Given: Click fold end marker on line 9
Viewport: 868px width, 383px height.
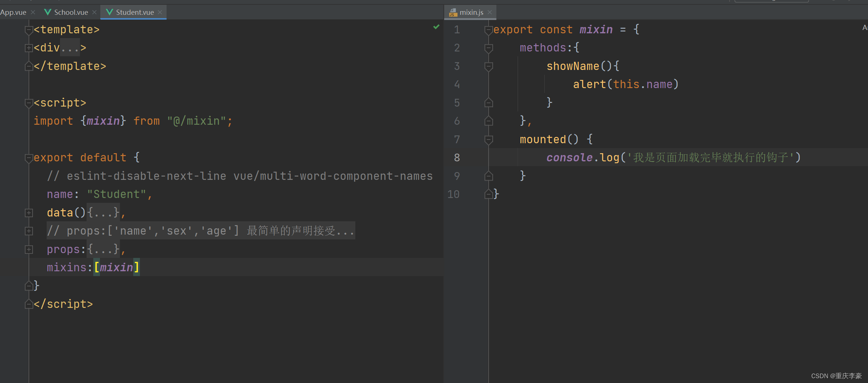Looking at the screenshot, I should (x=489, y=176).
